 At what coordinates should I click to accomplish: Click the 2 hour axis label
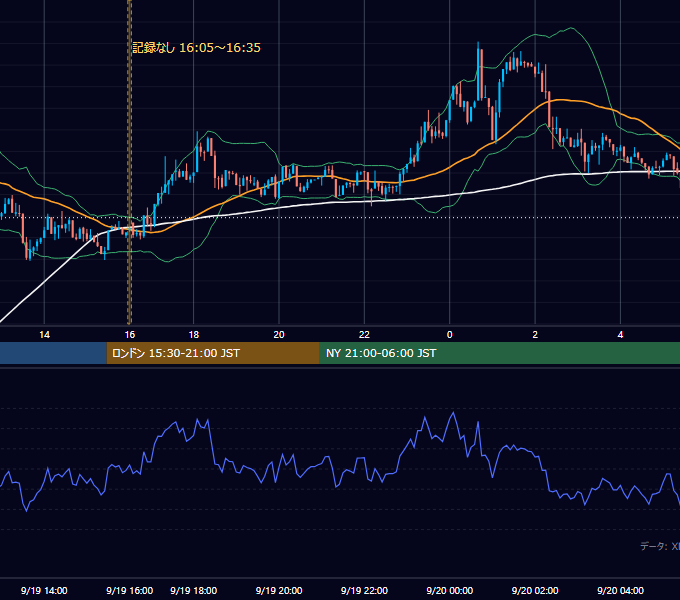point(535,335)
